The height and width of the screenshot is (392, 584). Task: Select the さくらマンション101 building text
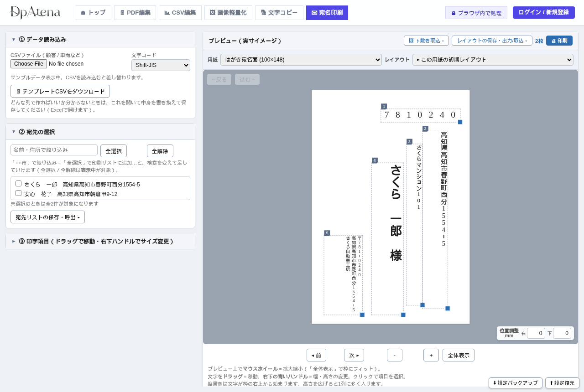point(419,177)
